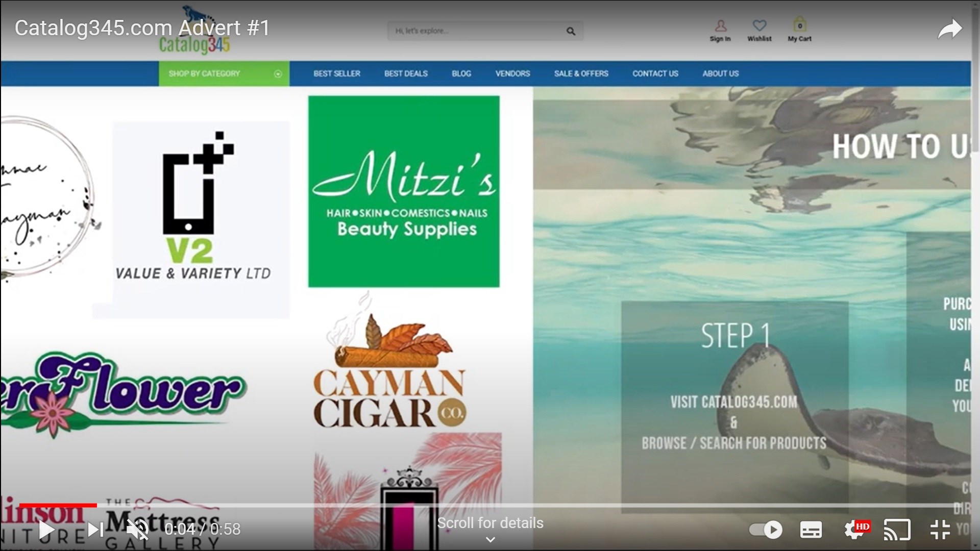
Task: Open the Contact Us page
Action: pos(655,73)
